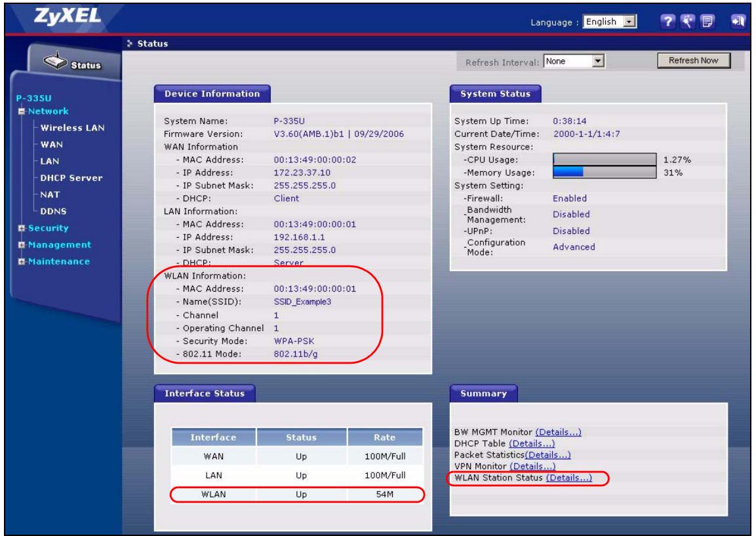Click WAN IP address 172.23.37.10
Screen dimensions: 756x536
pyautogui.click(x=302, y=172)
